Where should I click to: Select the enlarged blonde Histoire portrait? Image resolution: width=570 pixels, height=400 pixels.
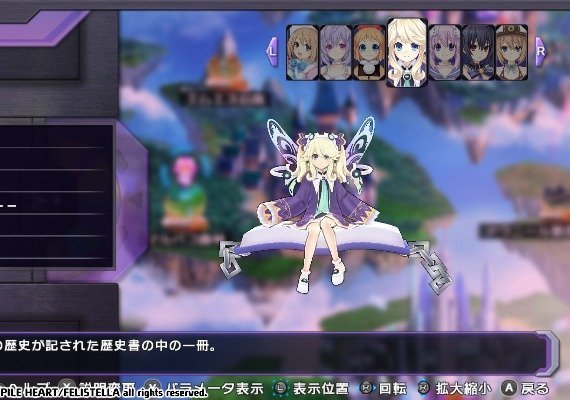coord(407,53)
